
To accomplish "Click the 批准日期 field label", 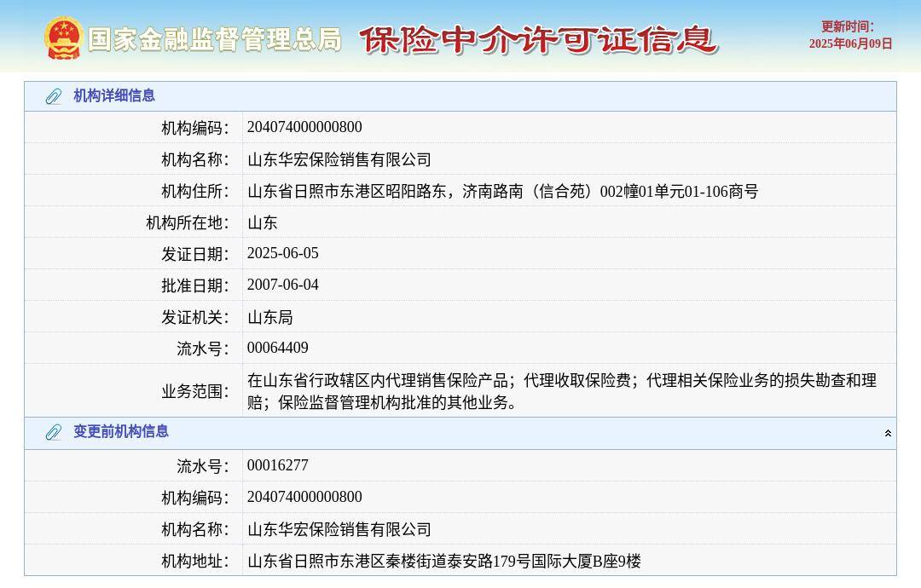I will pos(195,285).
